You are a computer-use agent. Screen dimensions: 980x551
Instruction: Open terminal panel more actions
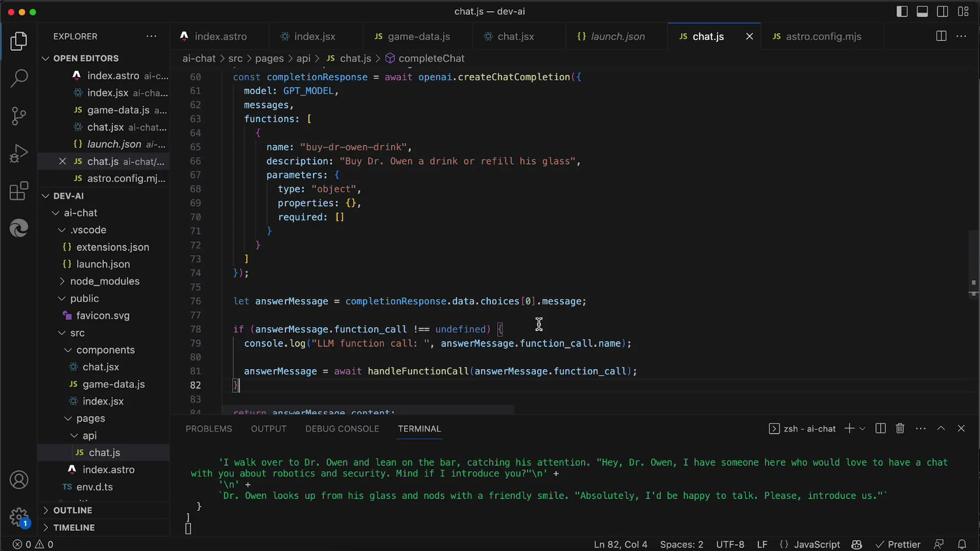[x=921, y=428]
